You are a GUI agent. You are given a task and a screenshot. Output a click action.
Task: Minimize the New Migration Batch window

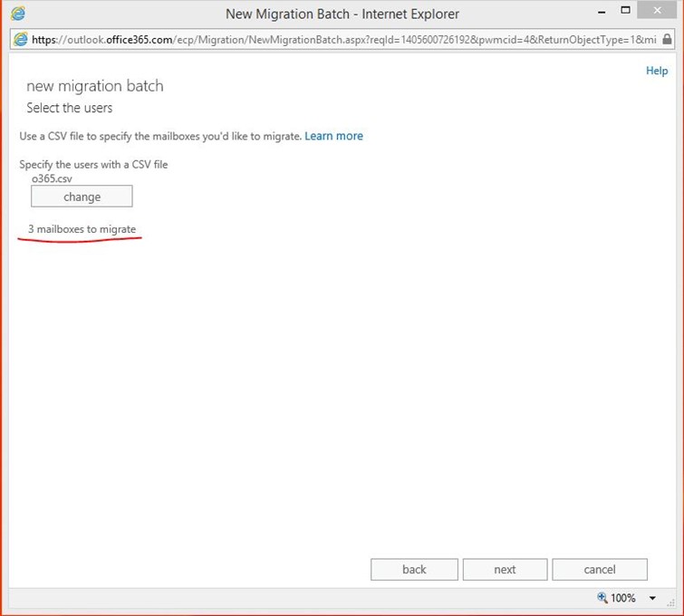pos(602,12)
